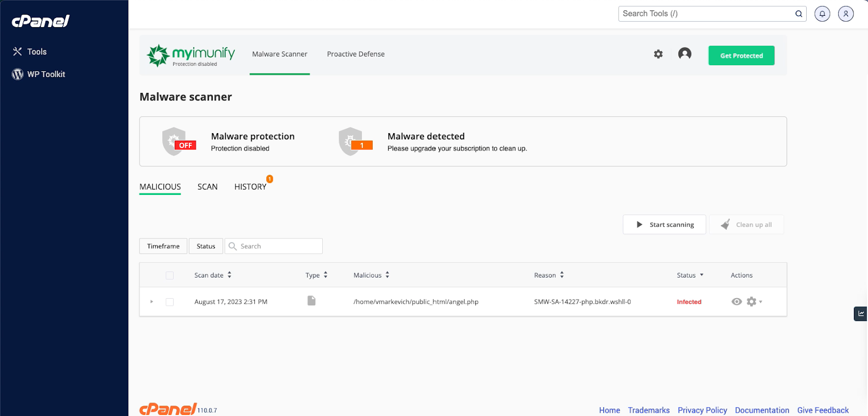Sort by the Malicious column
This screenshot has height=416, width=868.
coord(371,275)
